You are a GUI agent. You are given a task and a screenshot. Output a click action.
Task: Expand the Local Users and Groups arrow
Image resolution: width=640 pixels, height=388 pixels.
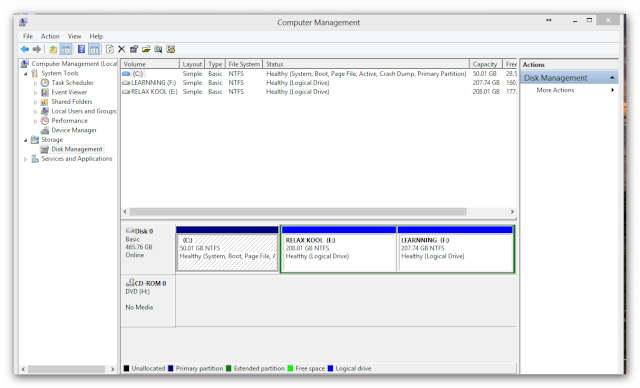[x=36, y=111]
